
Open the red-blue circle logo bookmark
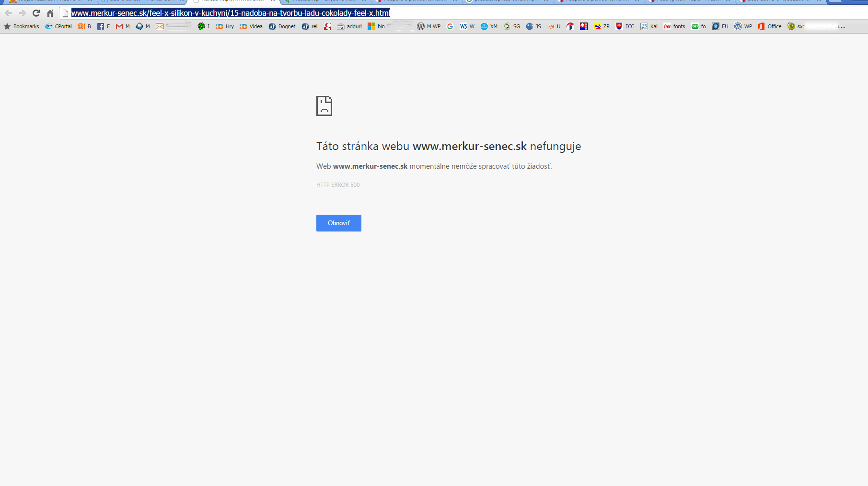(570, 26)
